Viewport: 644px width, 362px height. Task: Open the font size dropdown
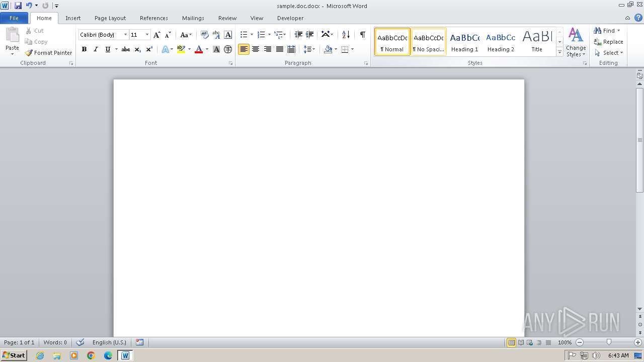[147, 35]
